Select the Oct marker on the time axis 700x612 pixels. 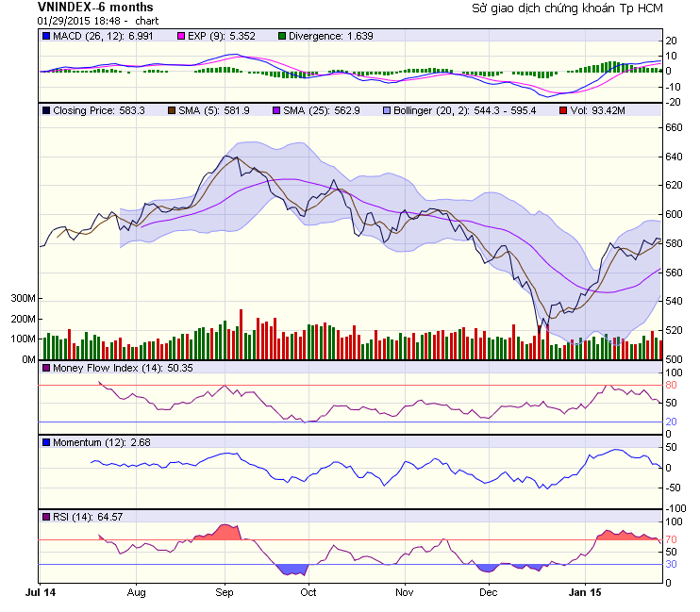point(307,594)
